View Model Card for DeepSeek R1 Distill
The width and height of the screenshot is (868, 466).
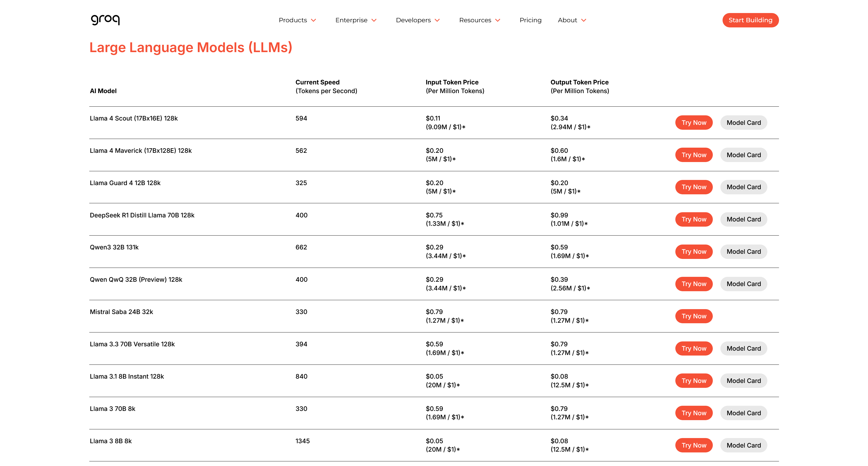743,219
